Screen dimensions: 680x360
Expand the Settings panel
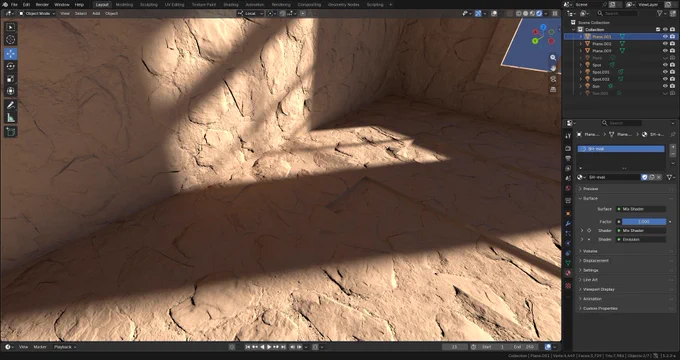[625, 270]
